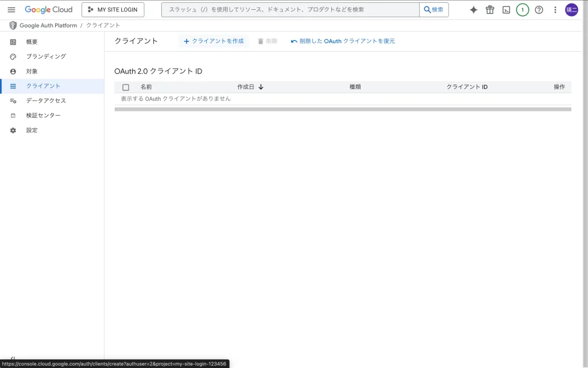
Task: Open notifications badge showing 1
Action: pos(522,10)
